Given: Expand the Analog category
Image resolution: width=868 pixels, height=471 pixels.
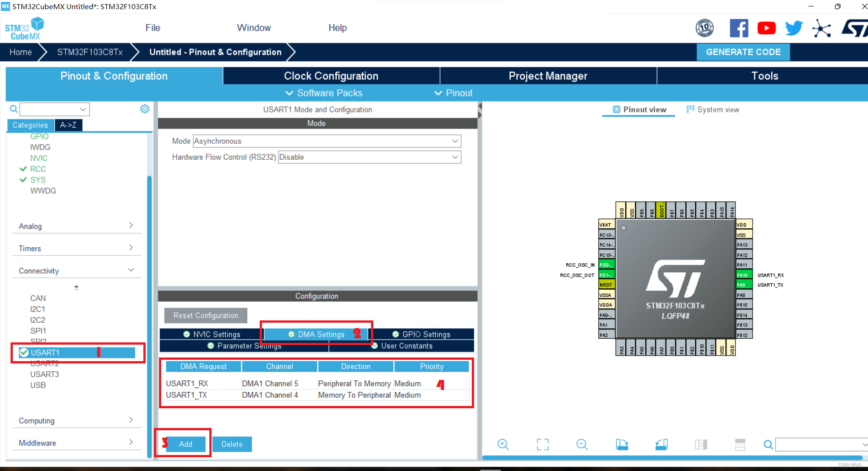Looking at the screenshot, I should coord(76,226).
